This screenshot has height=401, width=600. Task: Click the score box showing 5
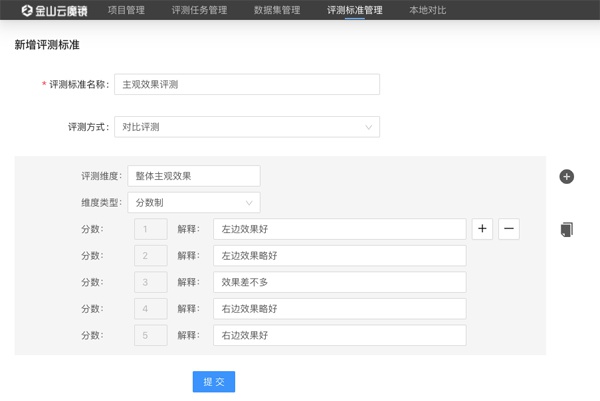point(150,335)
